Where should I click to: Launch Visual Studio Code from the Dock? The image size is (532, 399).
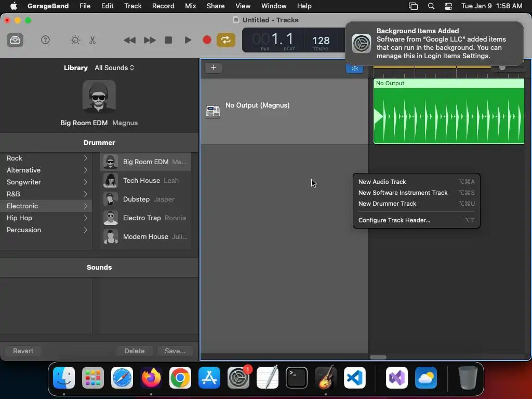coord(354,378)
